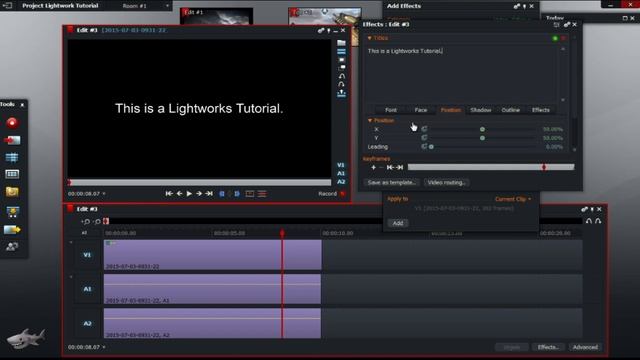Collapse the Position section
The image size is (640, 360).
(x=370, y=120)
